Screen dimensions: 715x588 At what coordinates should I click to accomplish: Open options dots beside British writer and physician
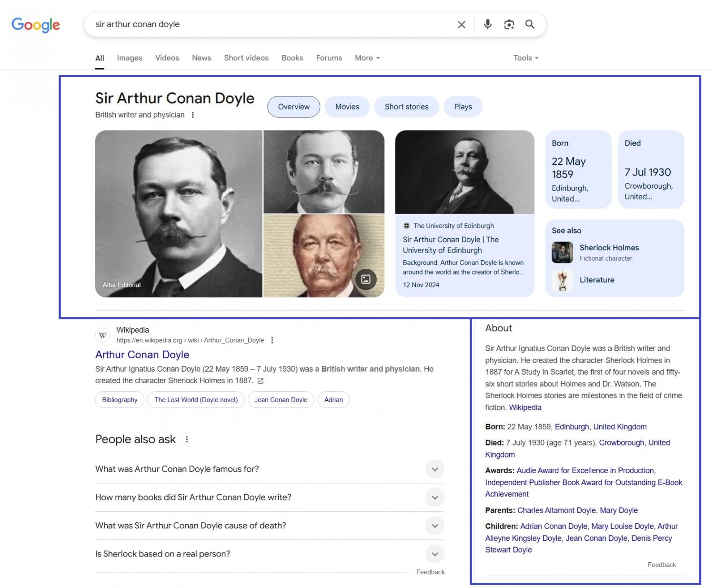tap(192, 115)
